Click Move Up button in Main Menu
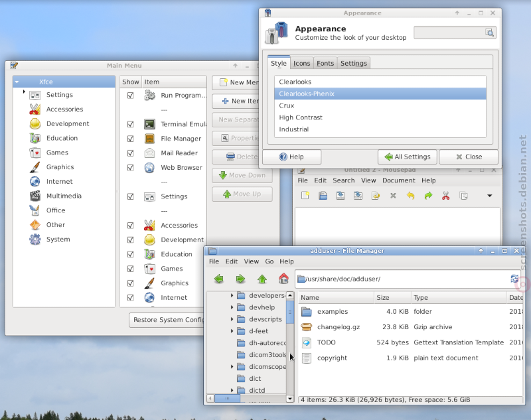The image size is (531, 420). click(x=242, y=194)
